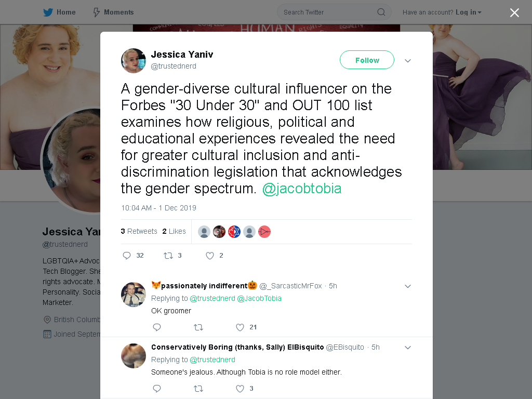
Task: Expand the main tweet options chevron
Action: tap(408, 61)
